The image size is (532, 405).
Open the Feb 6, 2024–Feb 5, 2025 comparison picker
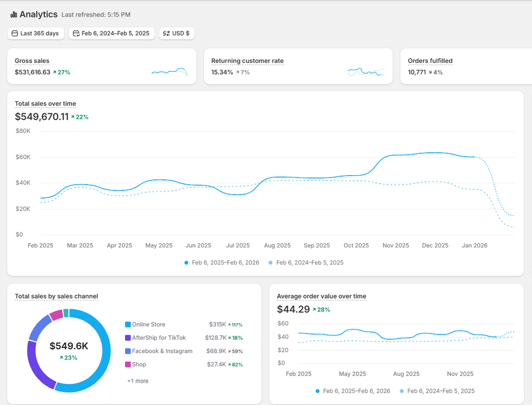click(112, 33)
